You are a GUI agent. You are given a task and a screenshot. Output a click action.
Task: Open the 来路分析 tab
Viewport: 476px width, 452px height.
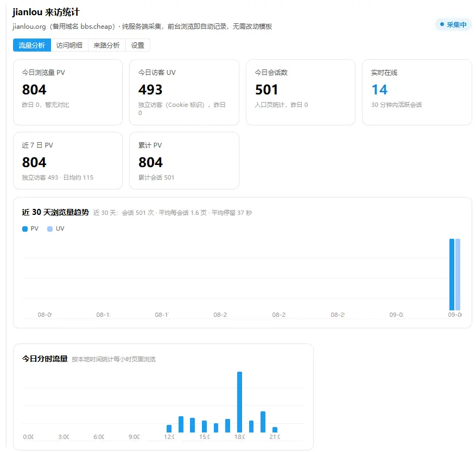point(106,45)
